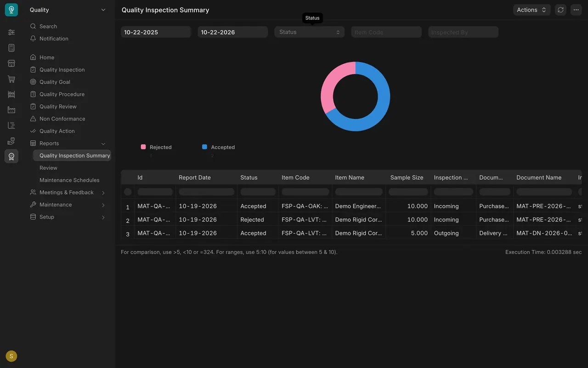Collapse the Reports section chevron
The width and height of the screenshot is (588, 368).
(x=103, y=144)
